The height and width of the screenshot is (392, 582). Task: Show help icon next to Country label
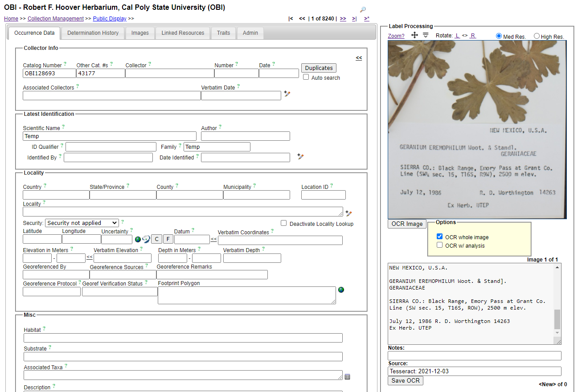pyautogui.click(x=45, y=186)
